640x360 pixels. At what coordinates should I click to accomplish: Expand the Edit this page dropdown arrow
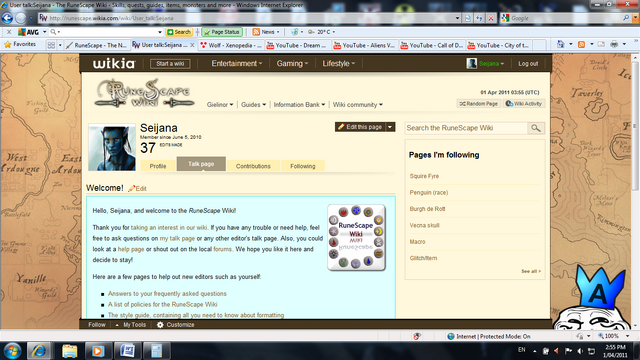click(390, 127)
